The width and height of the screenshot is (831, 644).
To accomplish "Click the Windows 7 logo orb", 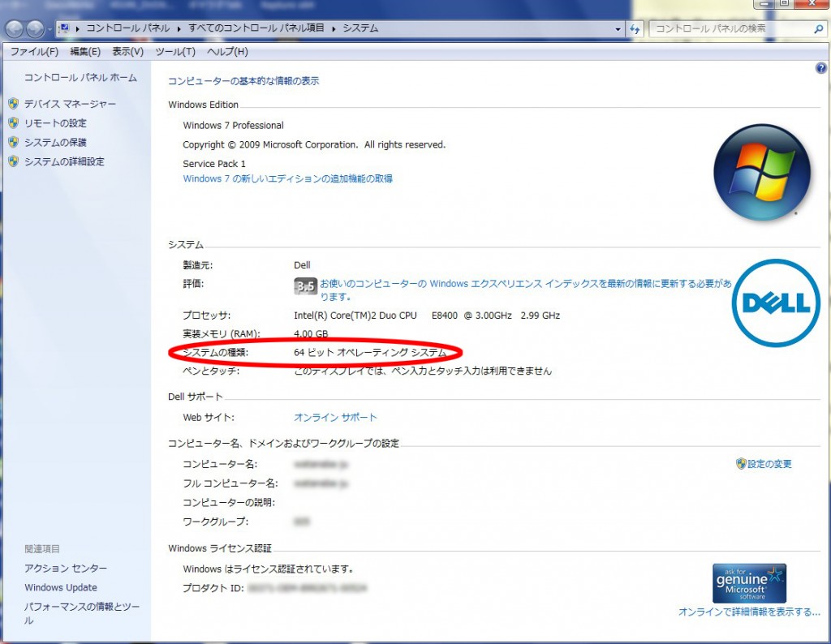I will (x=762, y=172).
